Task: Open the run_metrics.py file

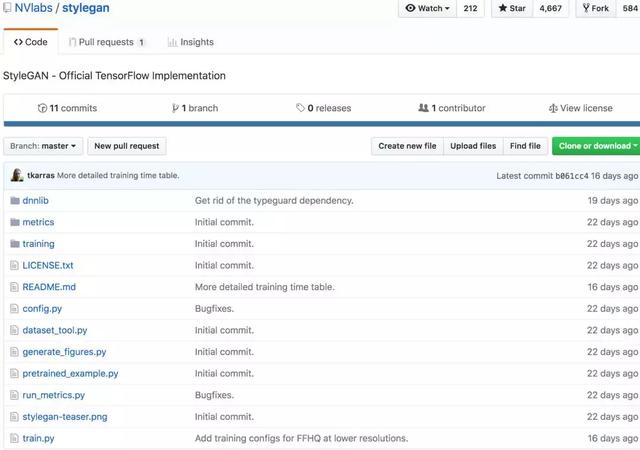Action: coord(53,395)
